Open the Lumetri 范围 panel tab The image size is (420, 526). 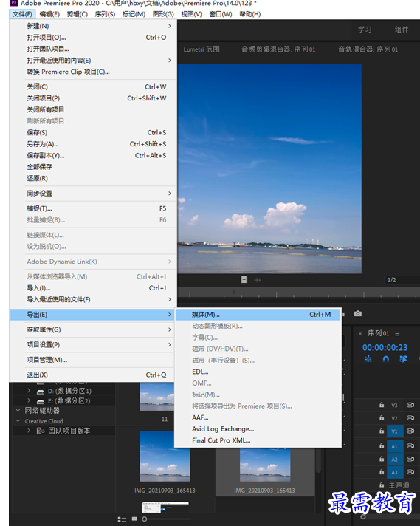coord(202,49)
